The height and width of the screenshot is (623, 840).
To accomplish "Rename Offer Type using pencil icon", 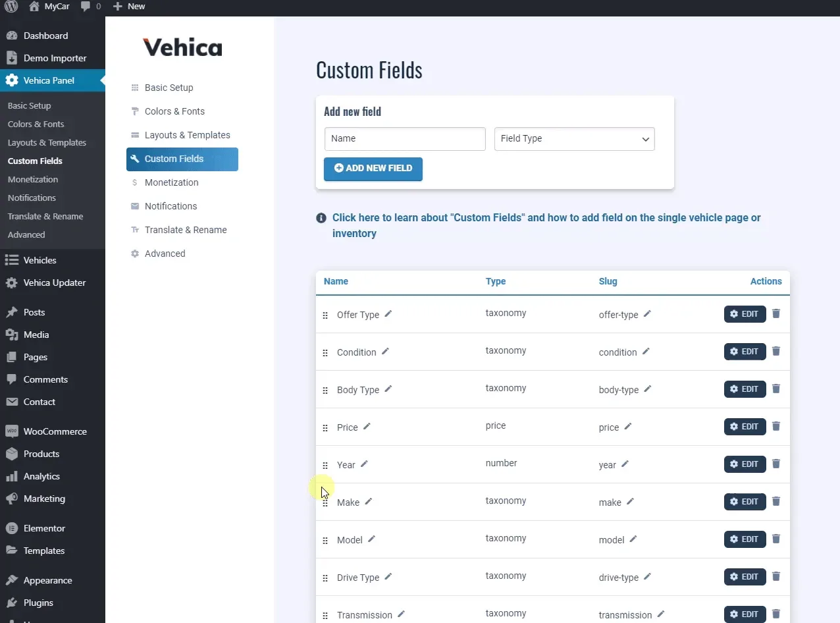I will pos(388,313).
